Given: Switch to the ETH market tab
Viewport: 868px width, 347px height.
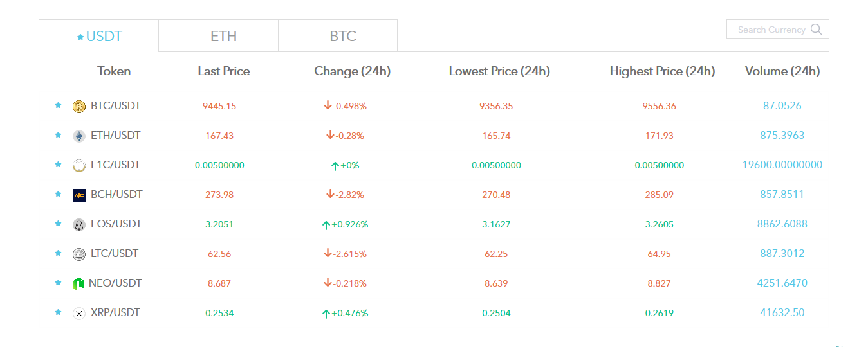Looking at the screenshot, I should (x=223, y=37).
